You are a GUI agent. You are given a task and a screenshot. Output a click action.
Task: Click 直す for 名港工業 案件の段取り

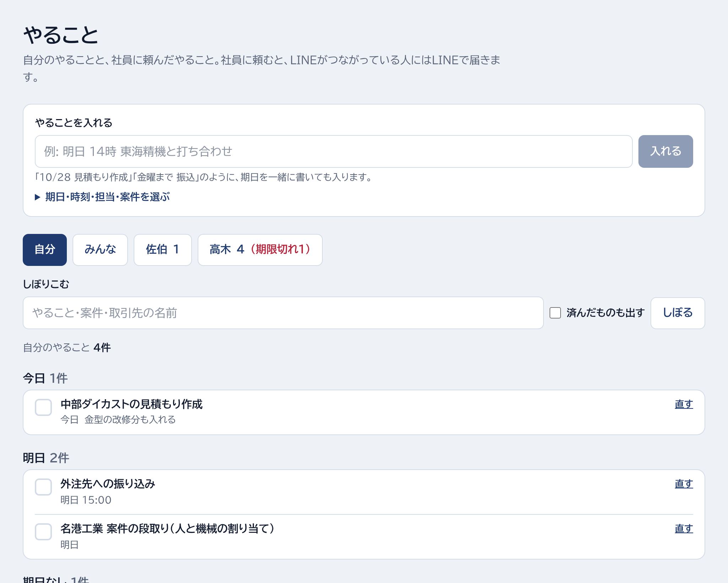click(x=684, y=529)
